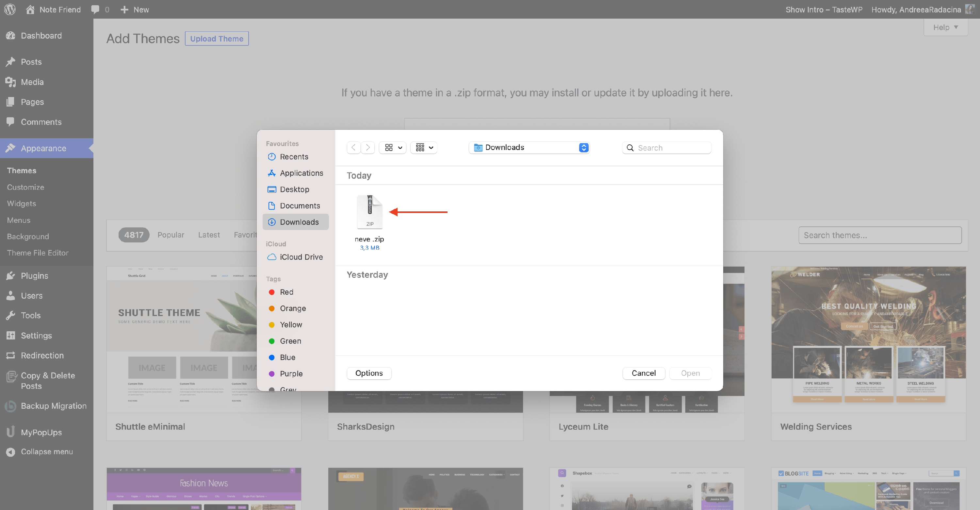
Task: Click the Options button in file dialog
Action: point(368,373)
